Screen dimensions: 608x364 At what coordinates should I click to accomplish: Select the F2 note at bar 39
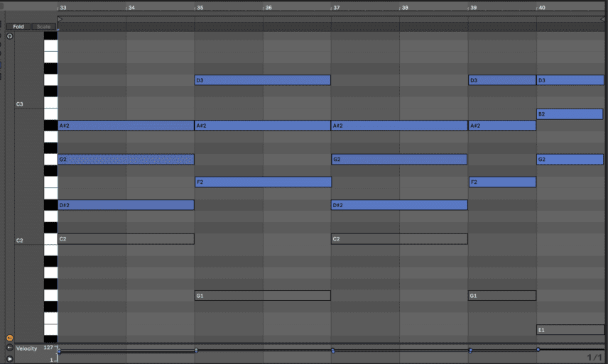502,182
